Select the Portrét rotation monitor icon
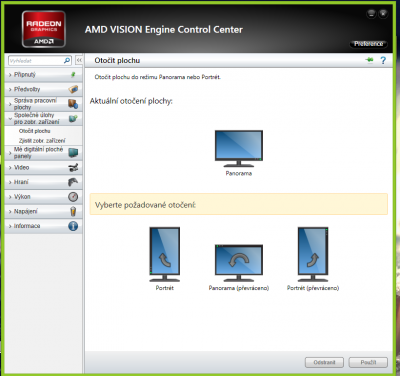Screen dimensions: 400x376 165,255
